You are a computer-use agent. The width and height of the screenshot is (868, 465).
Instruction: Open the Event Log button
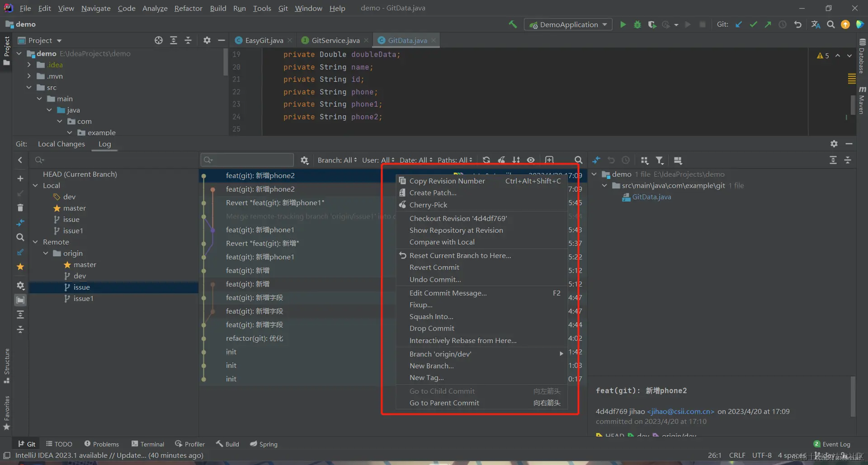[832, 444]
